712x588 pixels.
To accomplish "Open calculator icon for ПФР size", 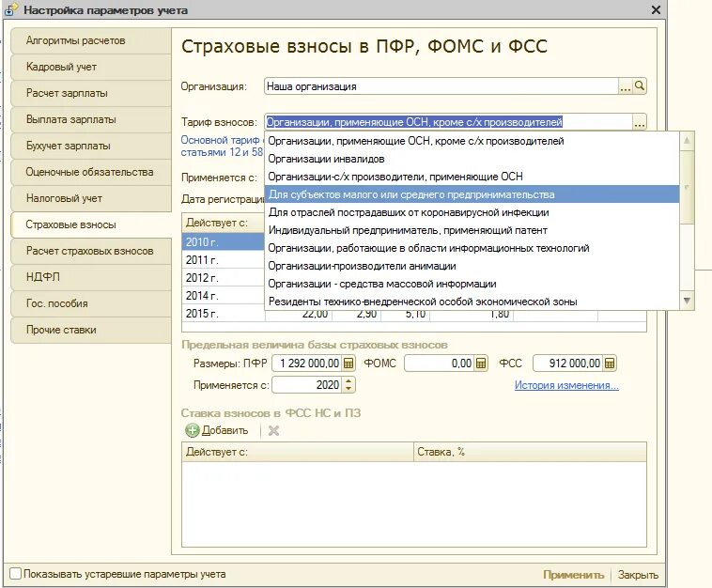I will coord(348,364).
